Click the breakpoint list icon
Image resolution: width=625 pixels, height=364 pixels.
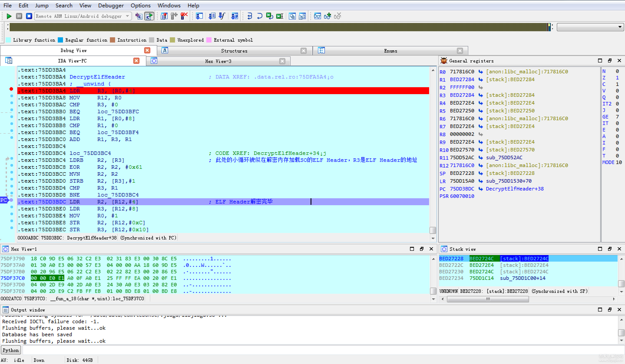tap(164, 16)
